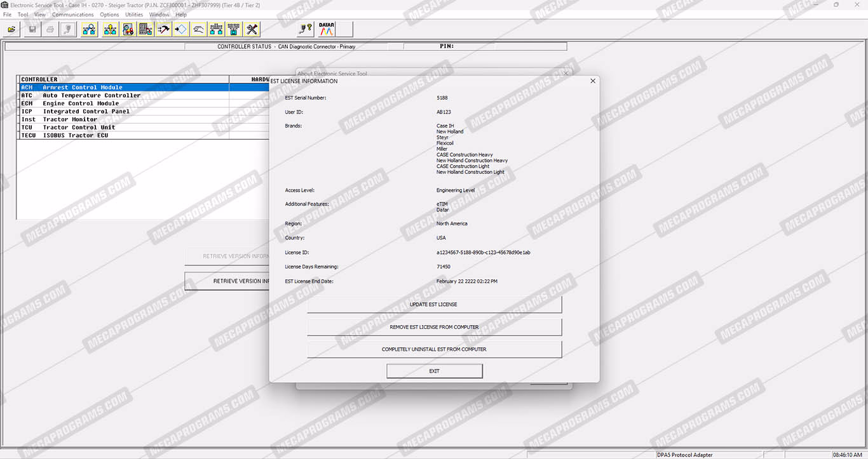Click the grid table toolbar icon
Viewport: 868px width, 459px height.
[146, 29]
